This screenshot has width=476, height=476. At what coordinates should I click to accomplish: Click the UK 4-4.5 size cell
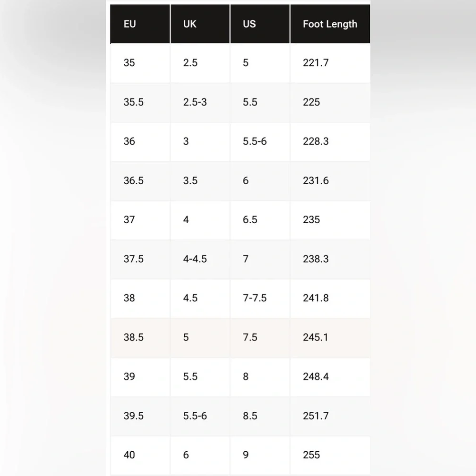[200, 259]
